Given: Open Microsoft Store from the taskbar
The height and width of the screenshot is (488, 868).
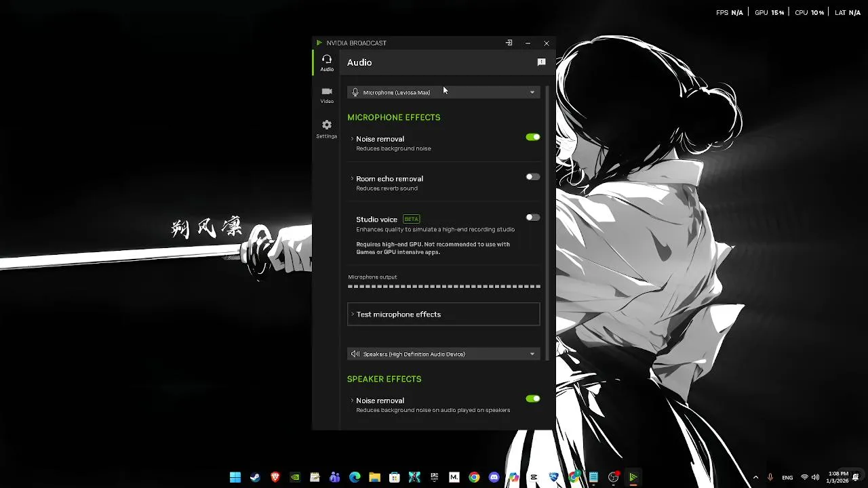Looking at the screenshot, I should tap(394, 477).
